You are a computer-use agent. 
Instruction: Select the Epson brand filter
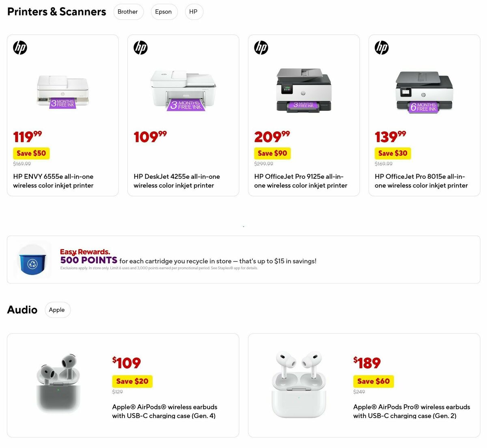[164, 12]
